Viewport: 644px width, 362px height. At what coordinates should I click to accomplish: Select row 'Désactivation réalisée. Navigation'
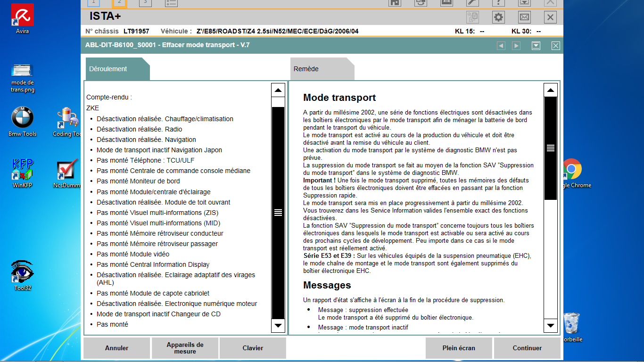[146, 140]
